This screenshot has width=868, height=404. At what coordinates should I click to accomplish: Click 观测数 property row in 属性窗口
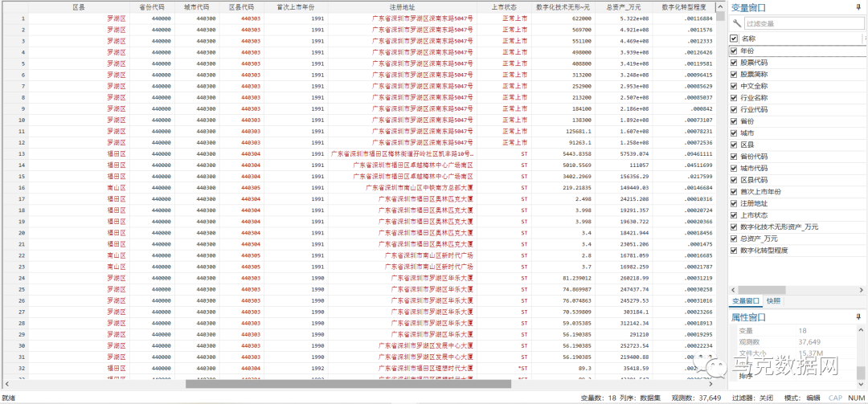coord(792,341)
